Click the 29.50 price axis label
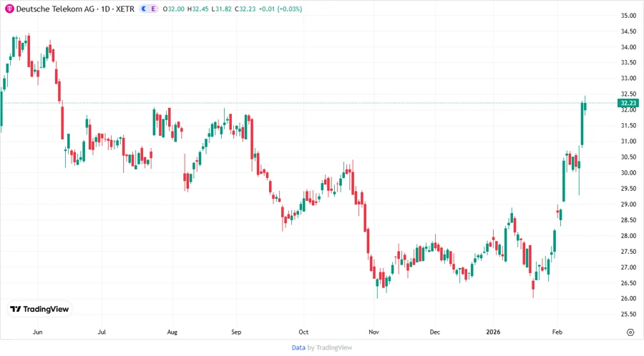644x356 pixels. (x=628, y=189)
